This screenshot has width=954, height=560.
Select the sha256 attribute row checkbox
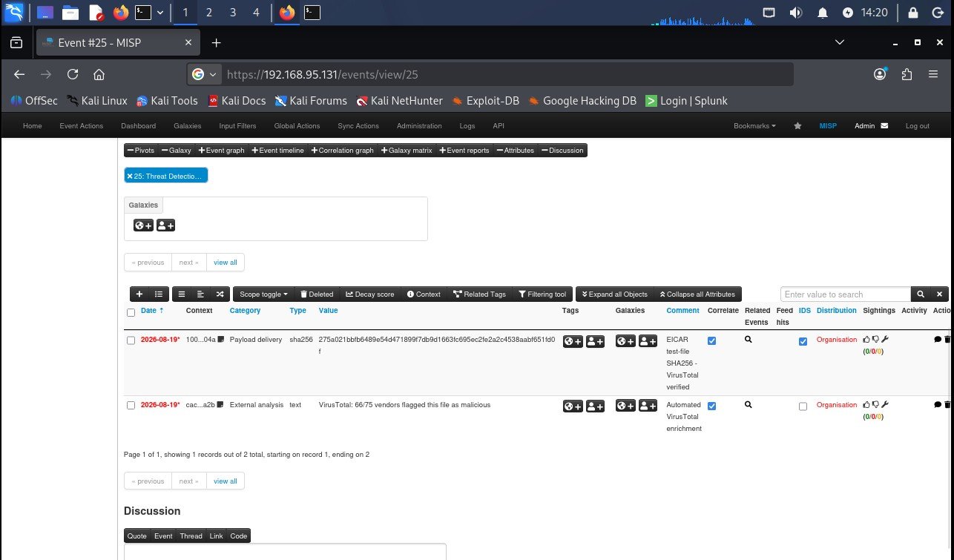131,340
